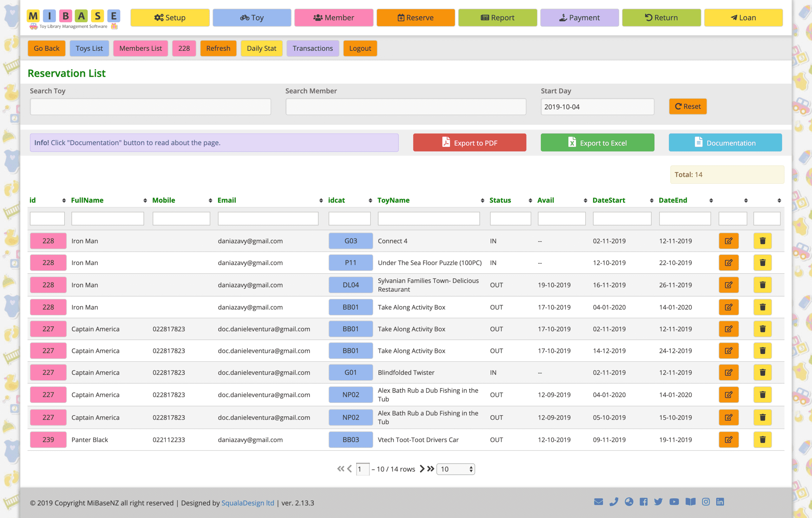Click the Go Back button
This screenshot has width=812, height=518.
[47, 48]
